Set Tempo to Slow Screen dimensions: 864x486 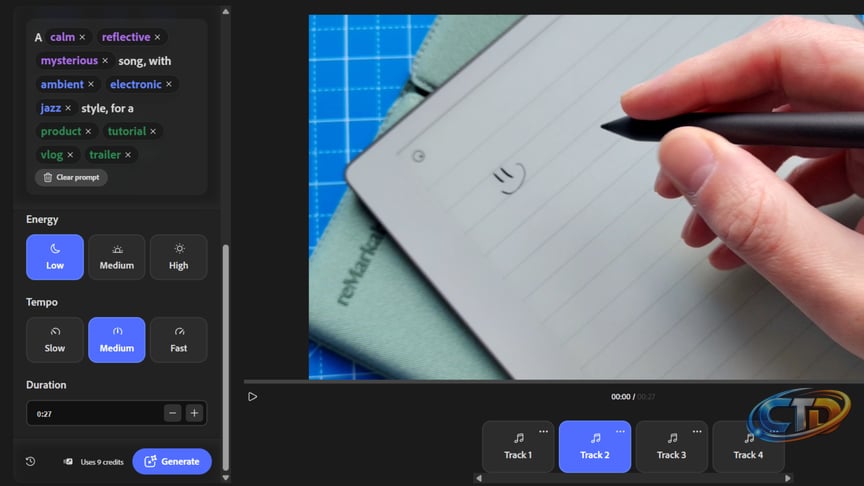point(55,339)
